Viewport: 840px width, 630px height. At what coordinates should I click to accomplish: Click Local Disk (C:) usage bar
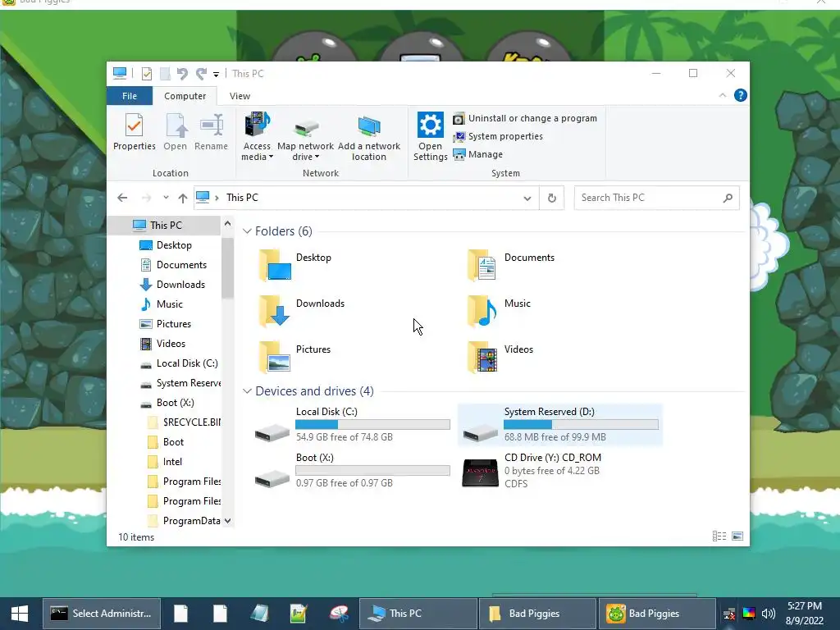pos(372,425)
